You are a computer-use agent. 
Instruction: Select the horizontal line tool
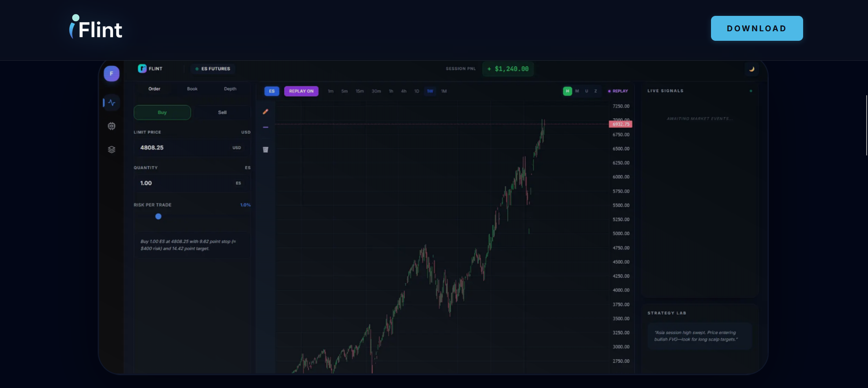coord(265,127)
